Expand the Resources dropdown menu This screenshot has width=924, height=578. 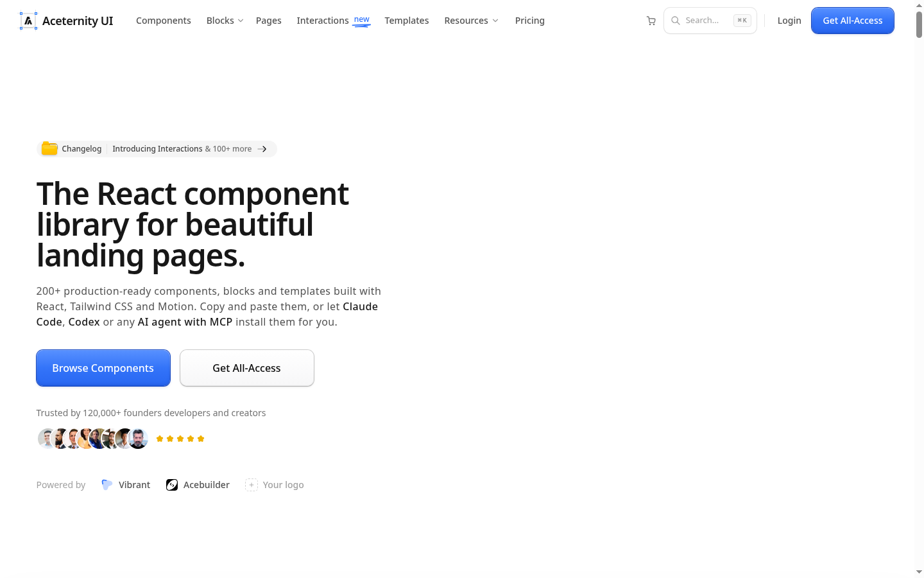coord(472,21)
